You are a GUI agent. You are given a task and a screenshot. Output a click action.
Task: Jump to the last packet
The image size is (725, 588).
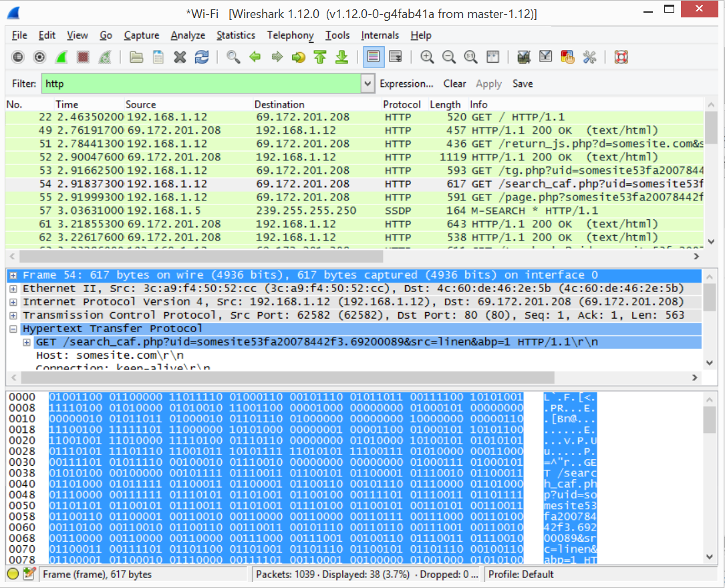pyautogui.click(x=341, y=57)
